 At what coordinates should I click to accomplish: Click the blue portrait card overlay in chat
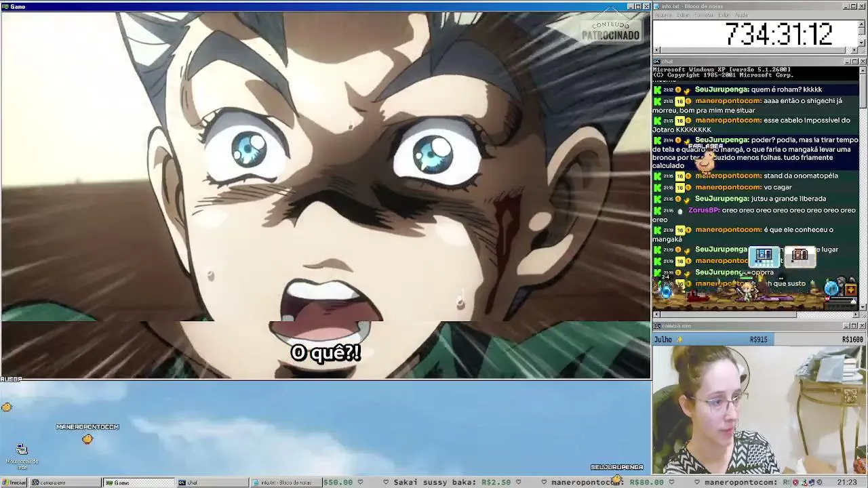pos(764,256)
